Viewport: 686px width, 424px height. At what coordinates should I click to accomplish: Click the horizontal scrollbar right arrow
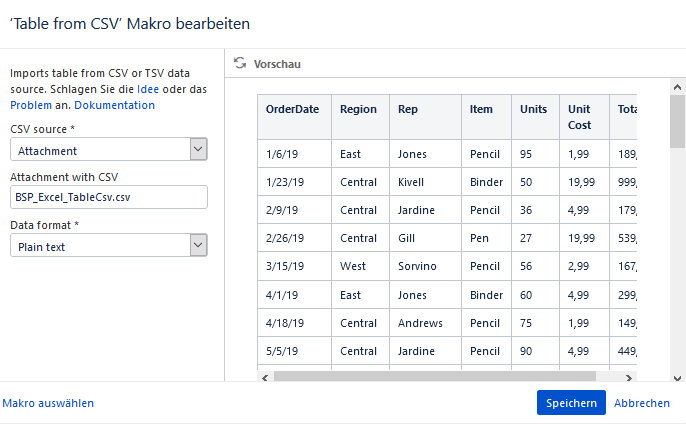click(629, 378)
